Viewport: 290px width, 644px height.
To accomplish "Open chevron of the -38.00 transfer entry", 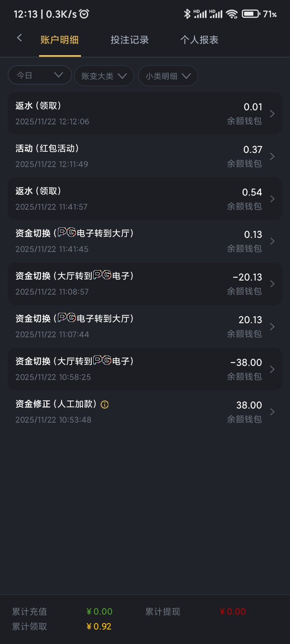I will pos(272,369).
